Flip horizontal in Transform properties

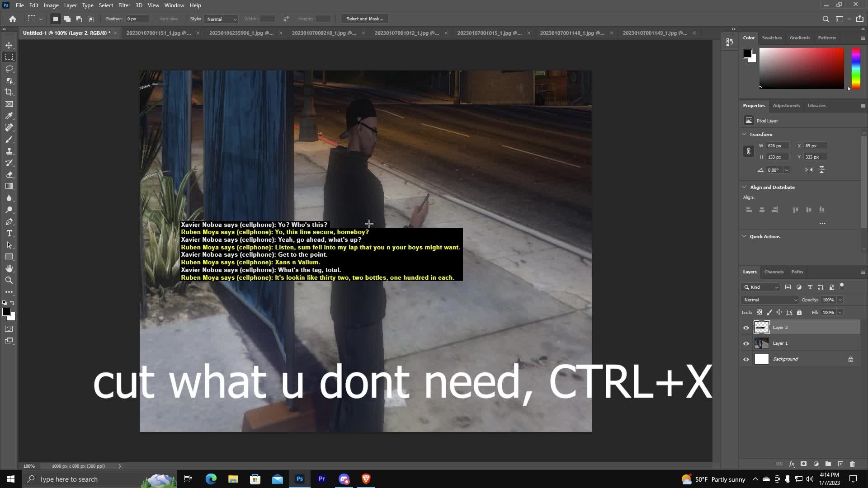809,170
